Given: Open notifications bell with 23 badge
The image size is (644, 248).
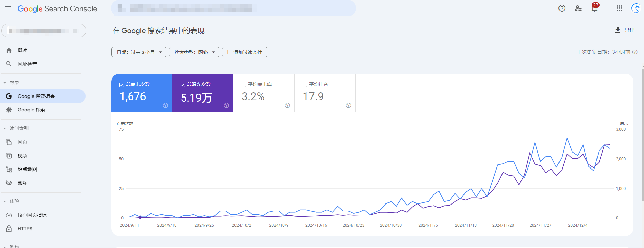Looking at the screenshot, I should (x=594, y=8).
